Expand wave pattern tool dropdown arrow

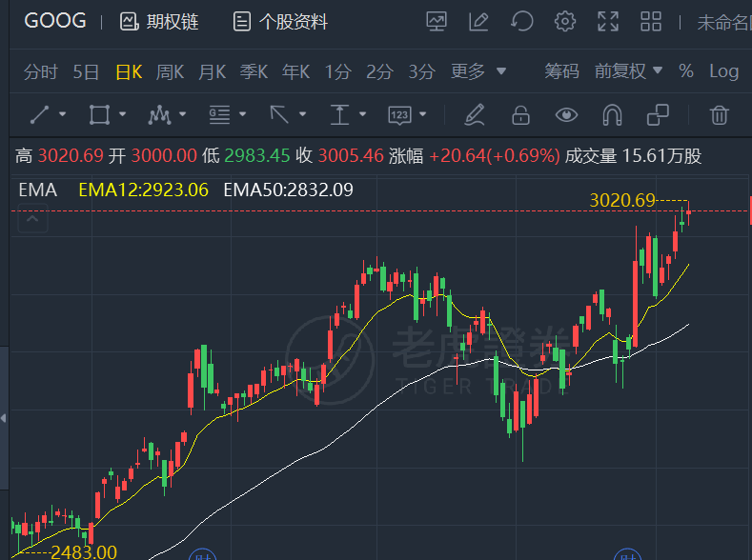click(x=182, y=114)
